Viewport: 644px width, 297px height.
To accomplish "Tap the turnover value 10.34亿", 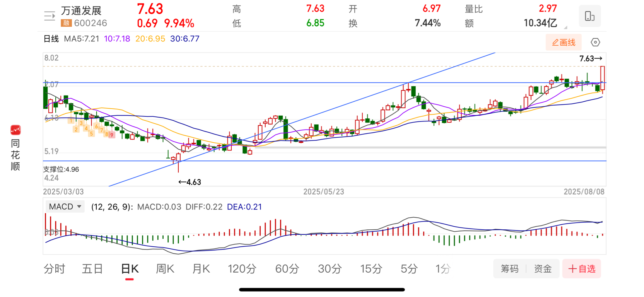I will click(x=540, y=23).
